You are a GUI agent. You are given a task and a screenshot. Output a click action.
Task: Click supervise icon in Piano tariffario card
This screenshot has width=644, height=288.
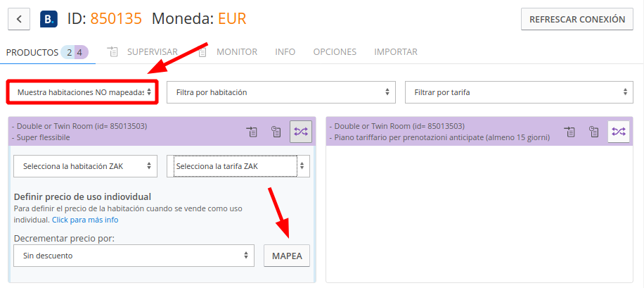(x=570, y=132)
